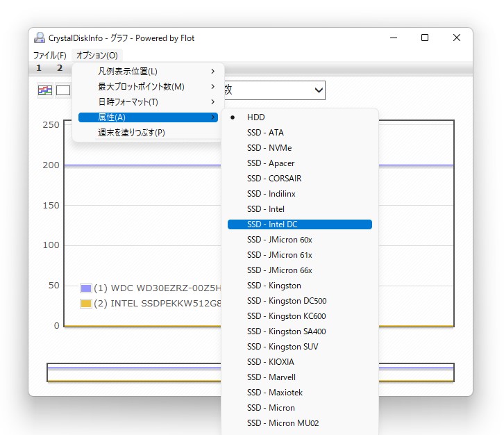The image size is (504, 435).
Task: Choose SSD - CORSAIR attribute type
Action: [300, 179]
